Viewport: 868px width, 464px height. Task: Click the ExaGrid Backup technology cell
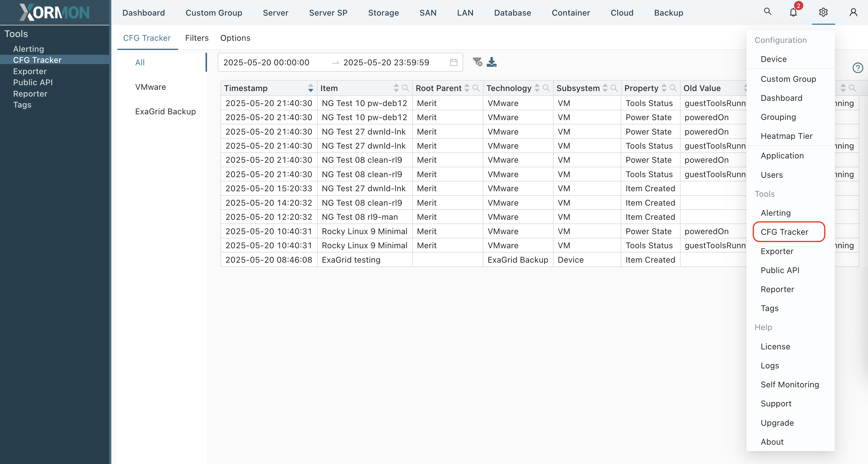(x=518, y=260)
